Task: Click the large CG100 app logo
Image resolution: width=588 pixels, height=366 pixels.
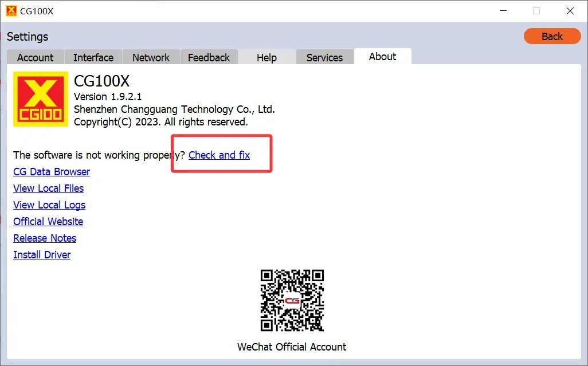Action: click(x=41, y=99)
